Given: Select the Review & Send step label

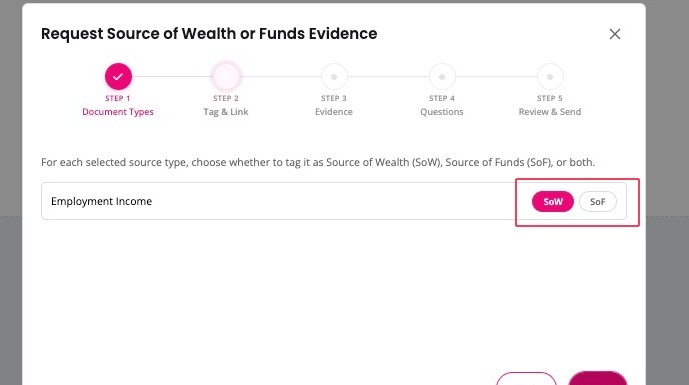Looking at the screenshot, I should click(550, 112).
